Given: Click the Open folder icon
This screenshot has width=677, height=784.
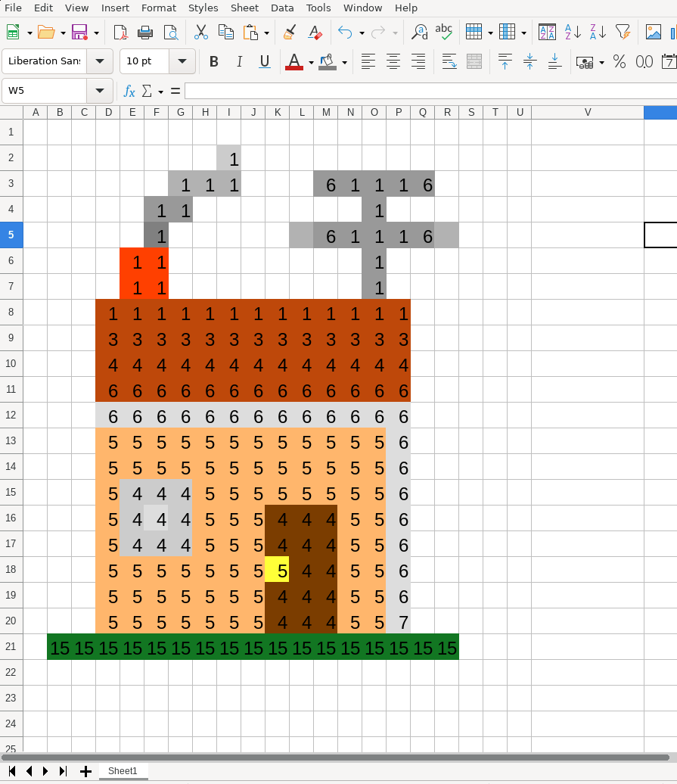Looking at the screenshot, I should (46, 33).
